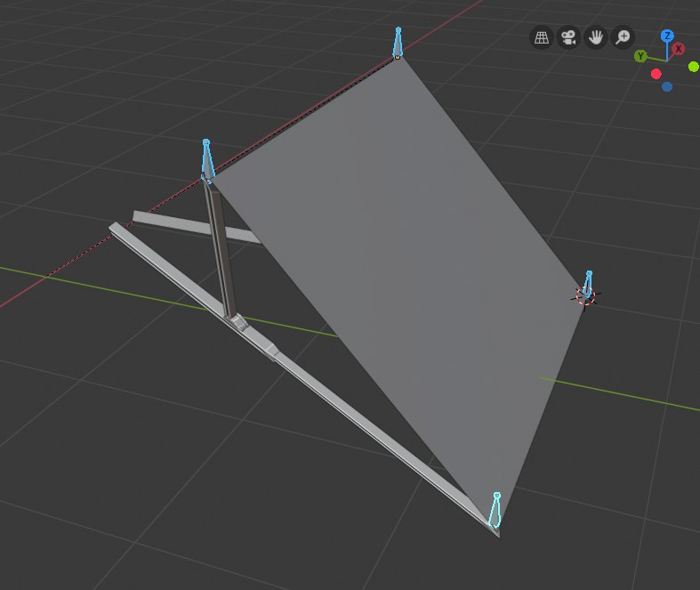Select the bone above the vertical support strut
The image size is (700, 590).
point(207,160)
